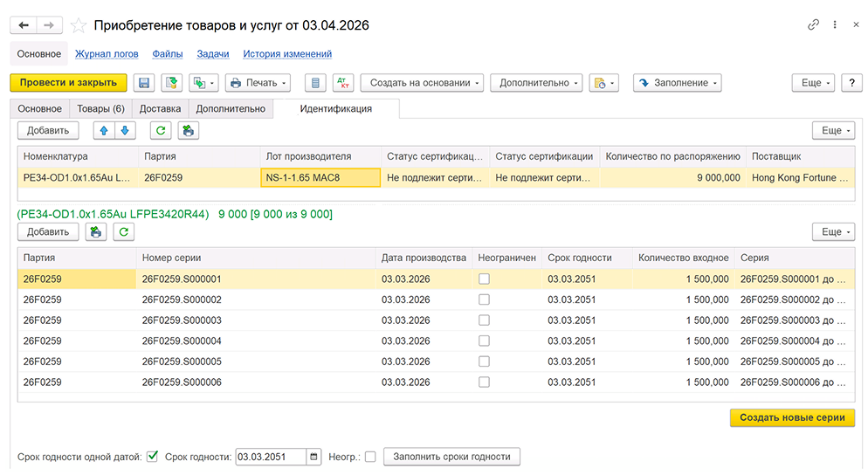
Task: Open document movements report icon
Action: tap(315, 82)
